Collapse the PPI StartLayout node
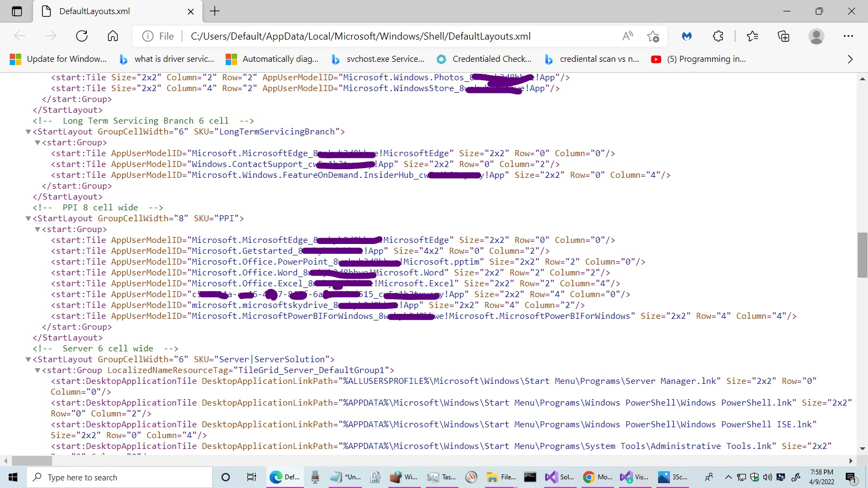The width and height of the screenshot is (868, 488). (28, 219)
